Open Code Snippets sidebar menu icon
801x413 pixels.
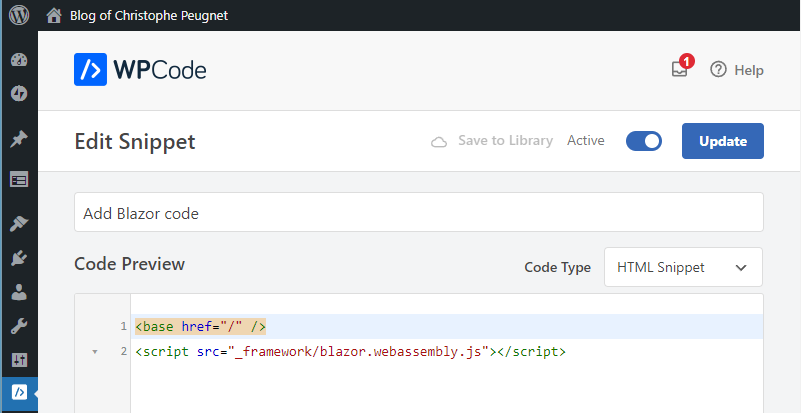tap(19, 392)
